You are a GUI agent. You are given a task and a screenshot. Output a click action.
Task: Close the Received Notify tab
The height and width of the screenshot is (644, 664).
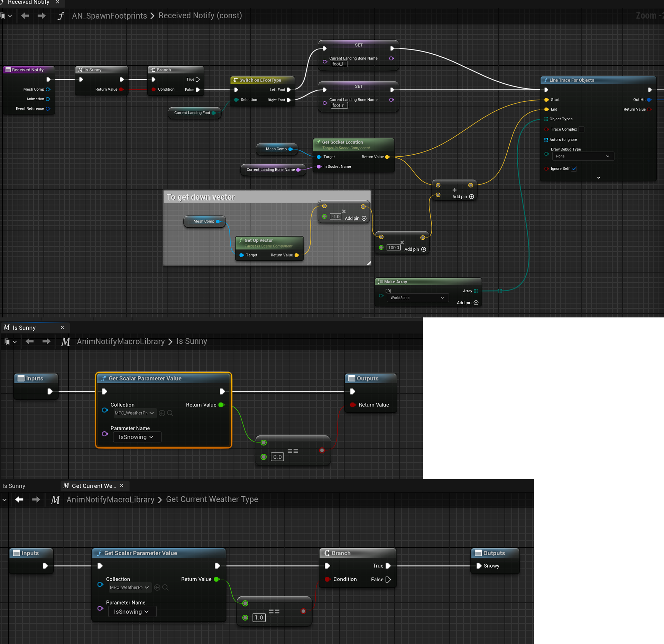point(57,2)
